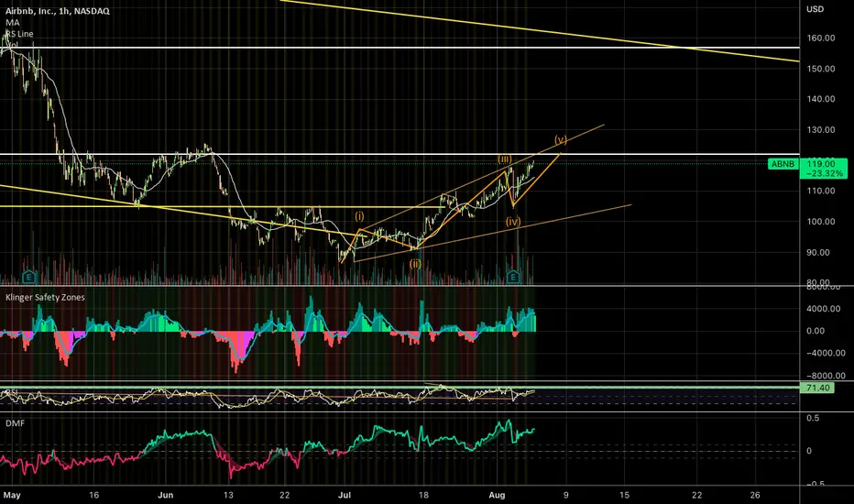
Task: Click the -8000.00 Klinger axis label
Action: coord(826,376)
